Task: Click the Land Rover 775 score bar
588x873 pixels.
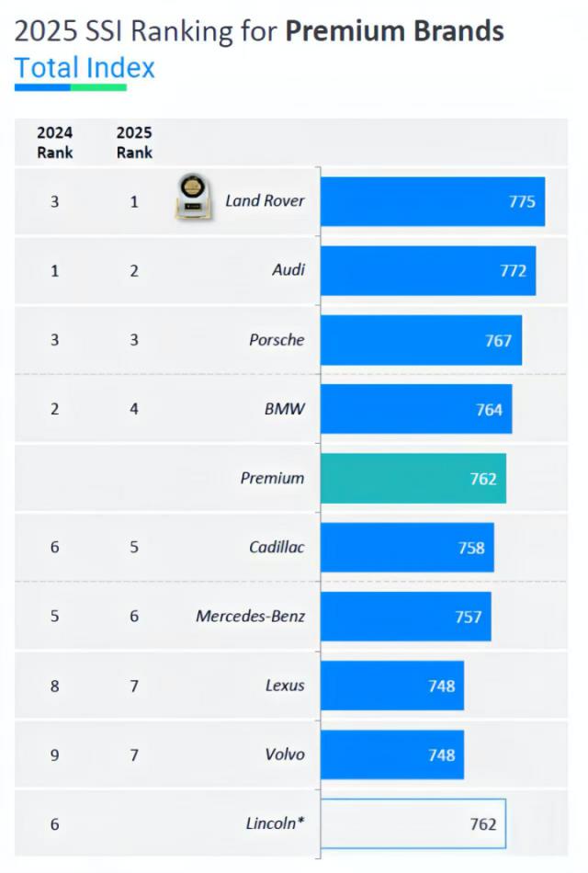Action: coord(432,201)
